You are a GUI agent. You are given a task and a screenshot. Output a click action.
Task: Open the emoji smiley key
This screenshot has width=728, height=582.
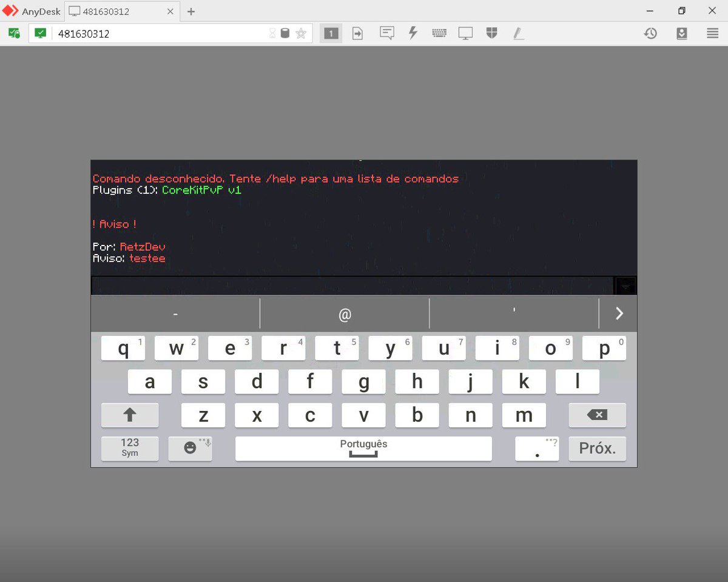click(x=190, y=449)
